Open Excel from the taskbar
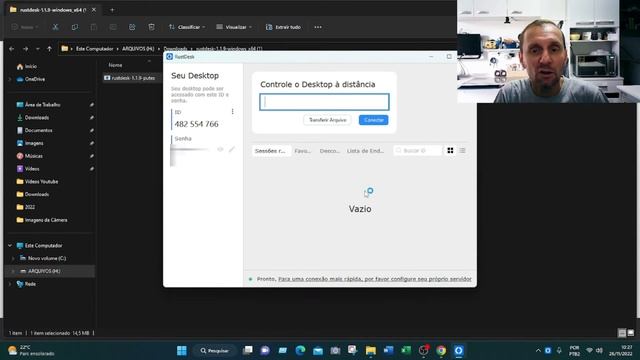The width and height of the screenshot is (640, 360). pos(406,350)
